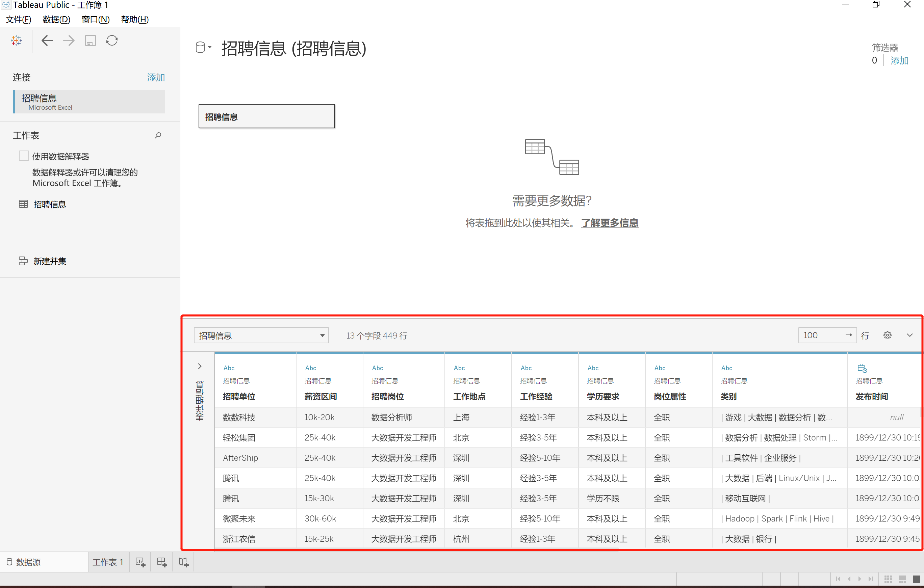924x588 pixels.
Task: Click the new dashboard icon
Action: click(162, 562)
